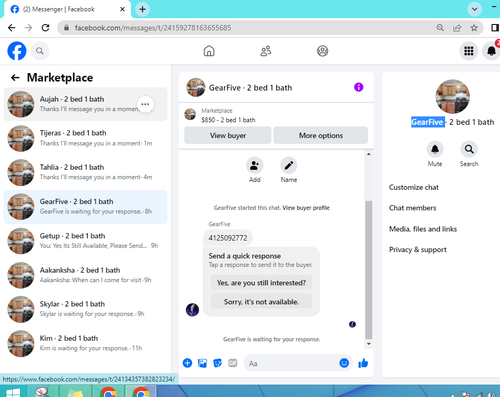Expand Media, files and links section
Image resolution: width=500 pixels, height=397 pixels.
(x=423, y=229)
